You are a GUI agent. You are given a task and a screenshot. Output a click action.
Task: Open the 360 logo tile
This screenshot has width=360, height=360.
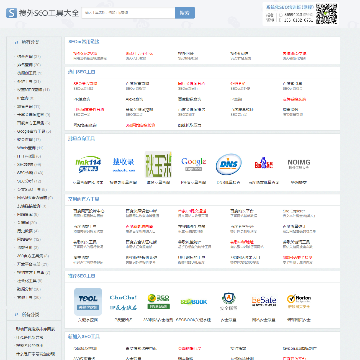coord(158,302)
